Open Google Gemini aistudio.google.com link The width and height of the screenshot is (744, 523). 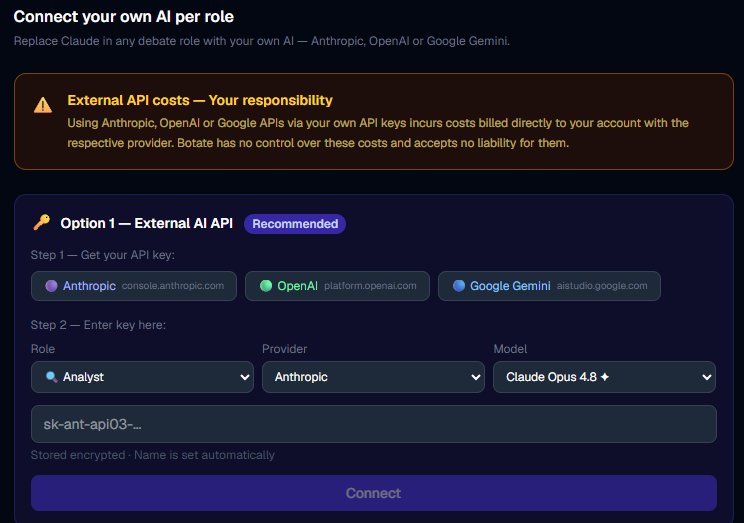click(549, 286)
